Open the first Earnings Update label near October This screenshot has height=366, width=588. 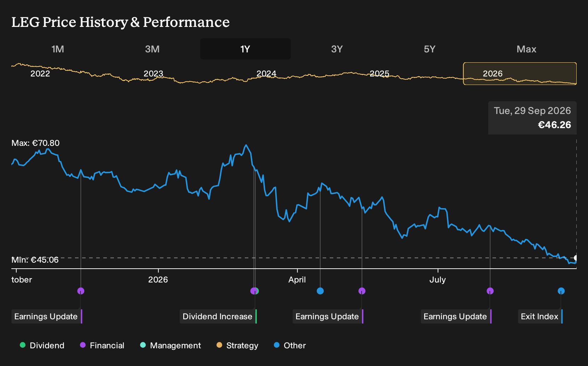pyautogui.click(x=47, y=316)
